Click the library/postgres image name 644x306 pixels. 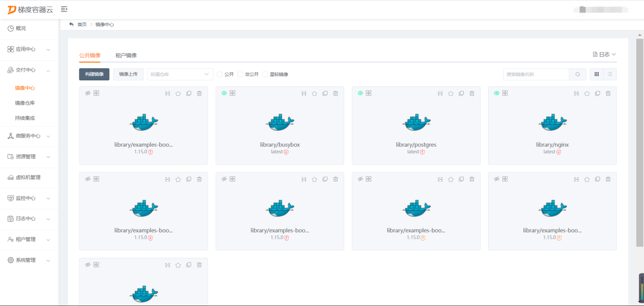coord(416,145)
